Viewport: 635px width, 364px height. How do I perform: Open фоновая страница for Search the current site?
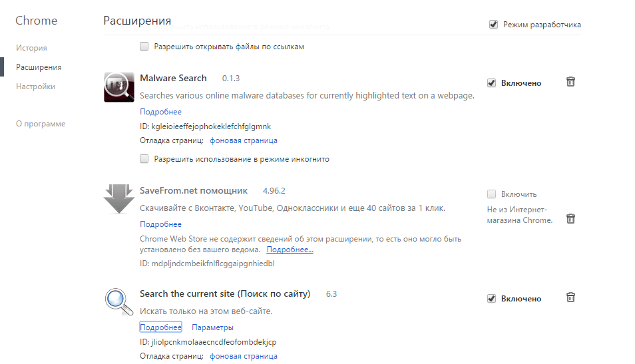244,356
